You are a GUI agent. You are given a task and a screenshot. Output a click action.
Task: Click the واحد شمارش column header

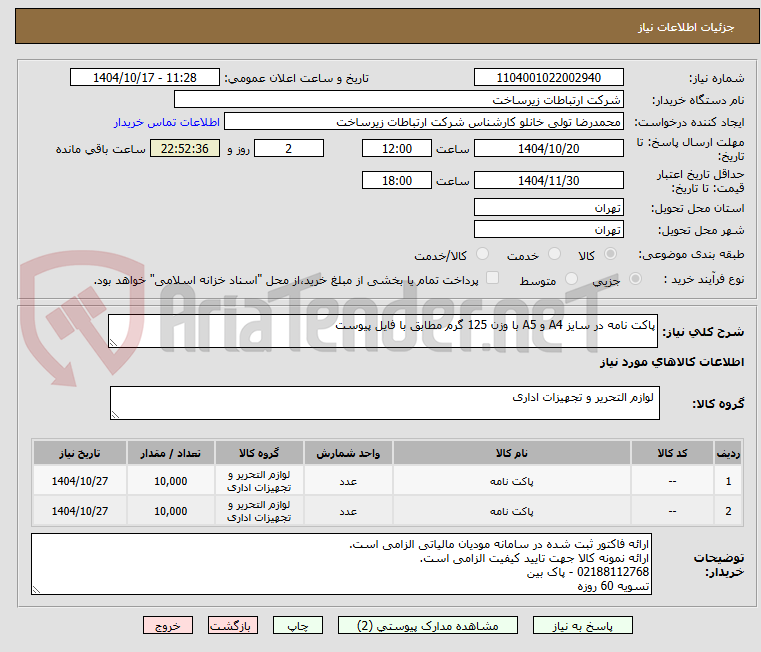348,453
